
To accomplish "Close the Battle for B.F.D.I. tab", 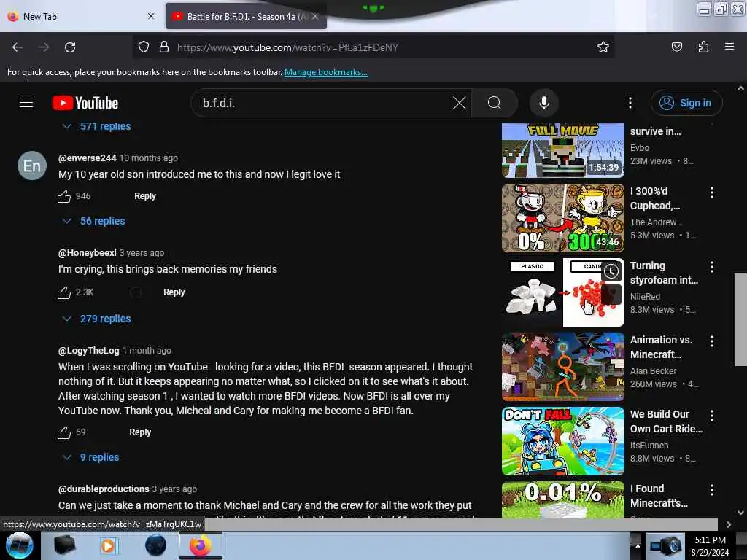I will pos(315,16).
